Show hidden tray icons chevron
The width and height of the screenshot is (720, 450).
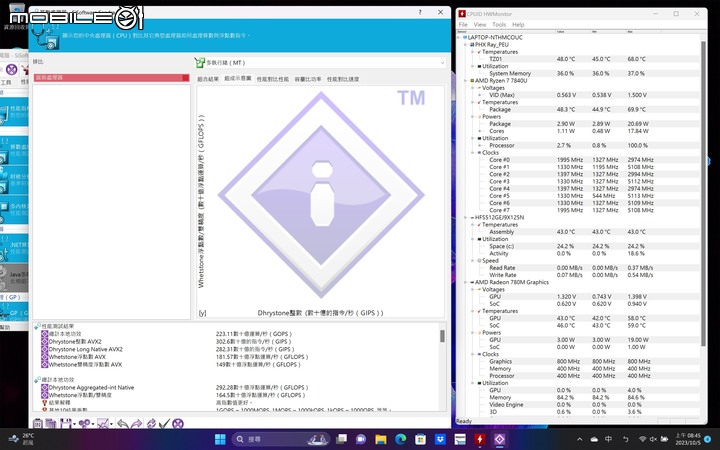(579, 439)
